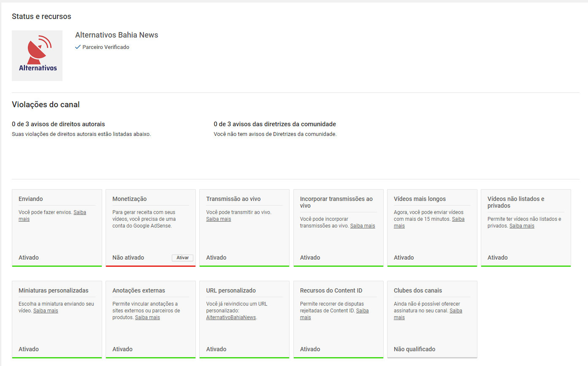Screen dimensions: 588x366
Task: Click the Monetização card title
Action: tap(130, 199)
